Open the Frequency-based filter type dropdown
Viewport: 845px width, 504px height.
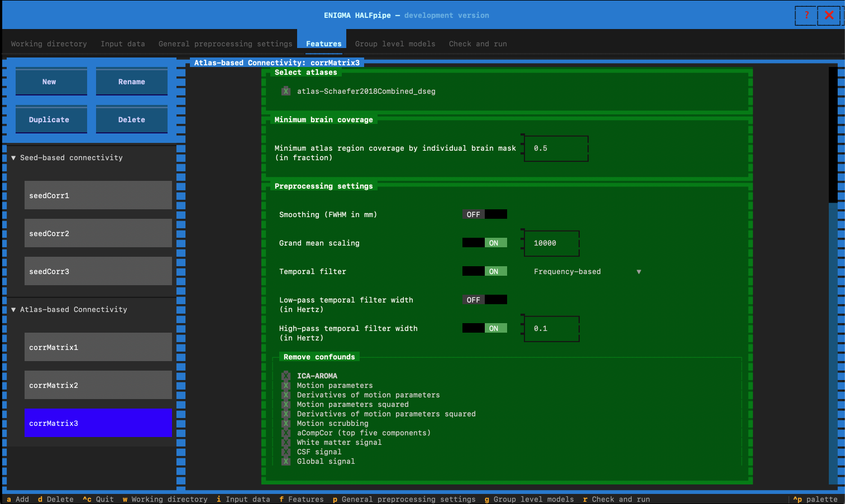click(588, 272)
